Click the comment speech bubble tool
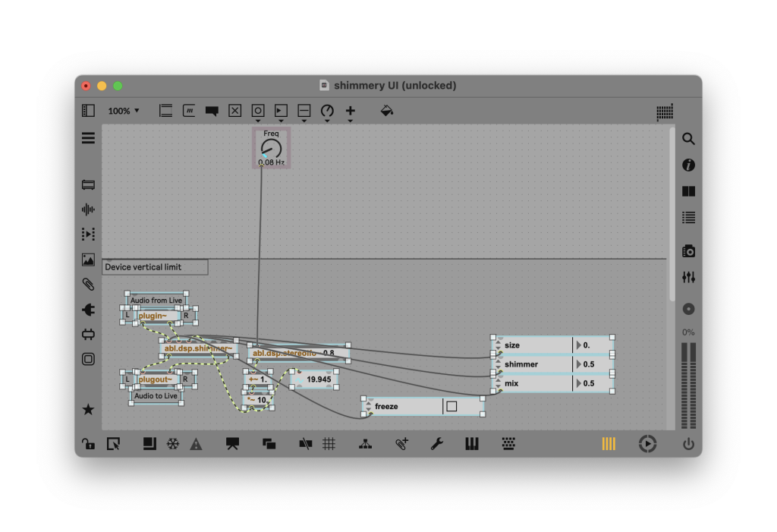Screen dimensions: 777x532 (212, 111)
